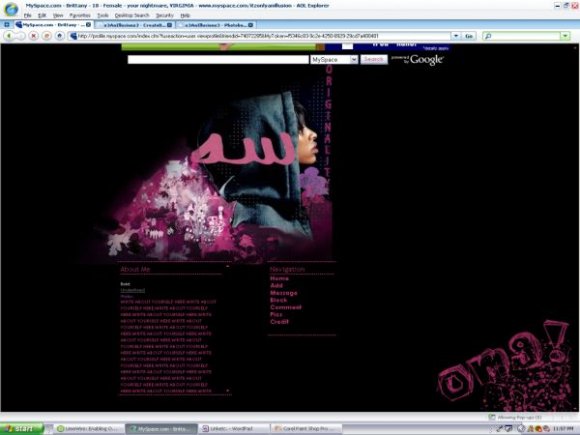Viewport: 580px width, 435px height.
Task: Click the magnifier icon in browser search box
Action: 488,36
